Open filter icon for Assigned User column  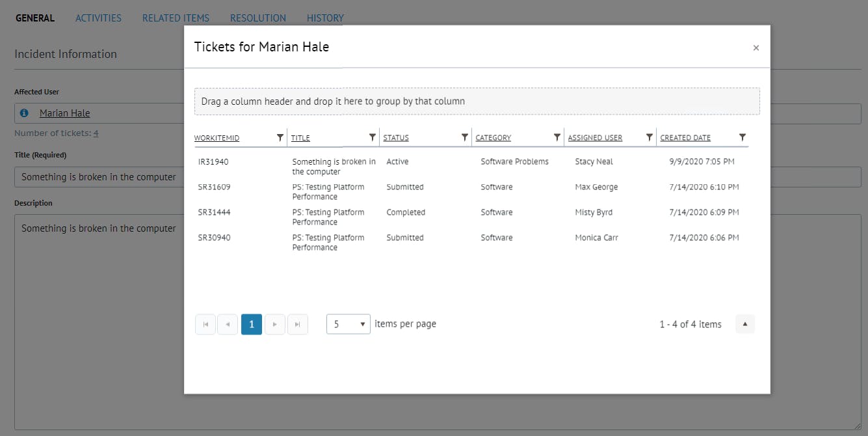(x=650, y=137)
